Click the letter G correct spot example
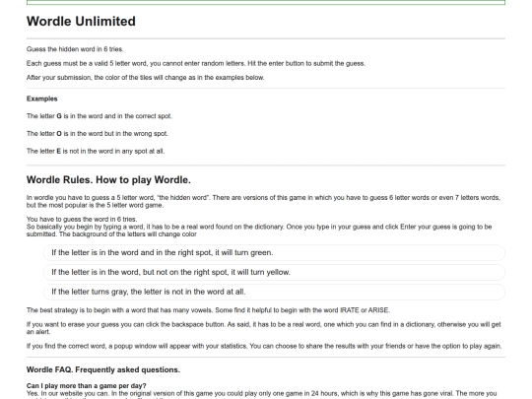The width and height of the screenshot is (532, 399). (100, 116)
